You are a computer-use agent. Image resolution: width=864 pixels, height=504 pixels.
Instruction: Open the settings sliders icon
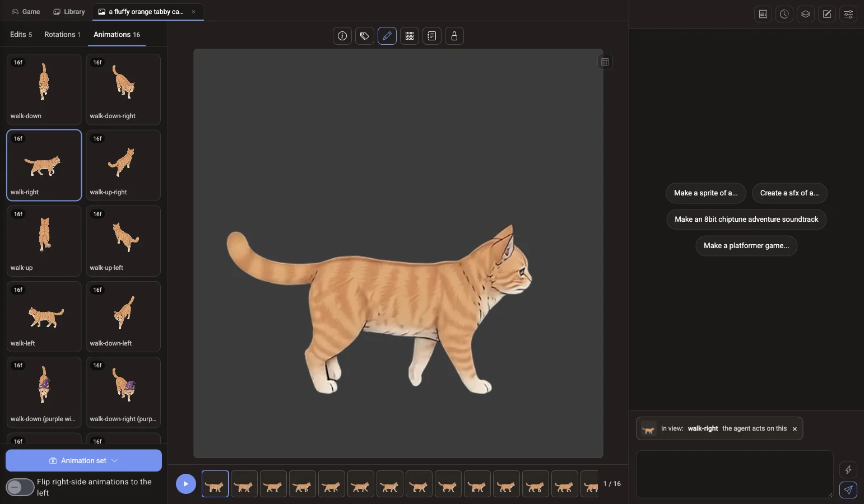848,14
